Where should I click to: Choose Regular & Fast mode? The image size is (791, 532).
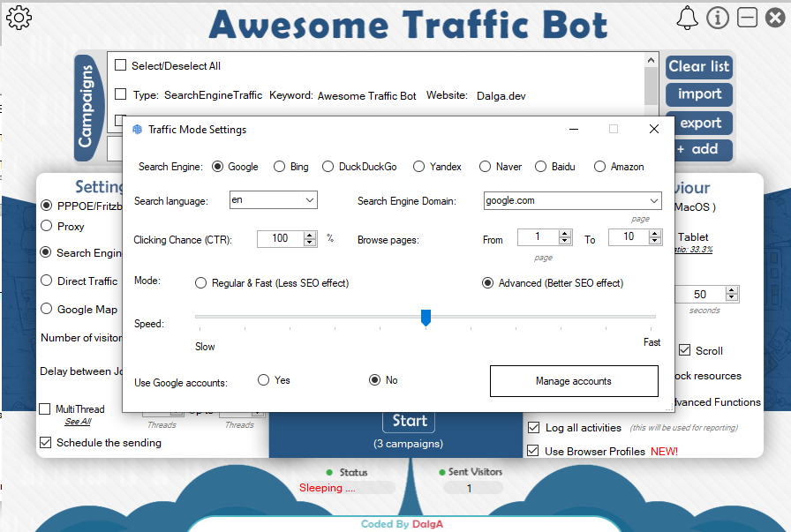coord(200,283)
